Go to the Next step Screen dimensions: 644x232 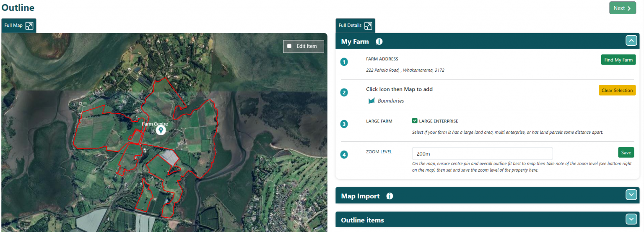pyautogui.click(x=622, y=8)
